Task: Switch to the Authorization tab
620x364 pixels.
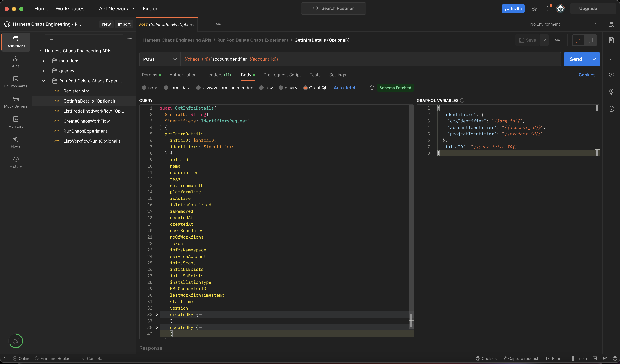Action: tap(183, 75)
